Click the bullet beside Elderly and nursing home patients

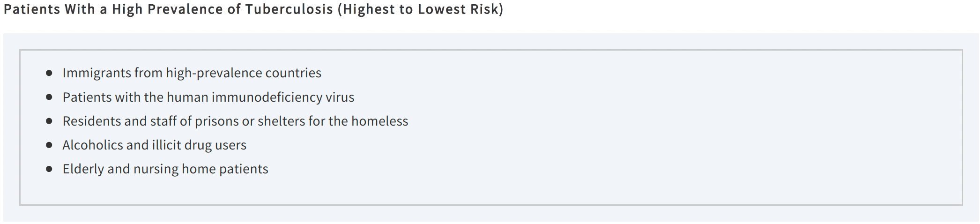pyautogui.click(x=49, y=169)
